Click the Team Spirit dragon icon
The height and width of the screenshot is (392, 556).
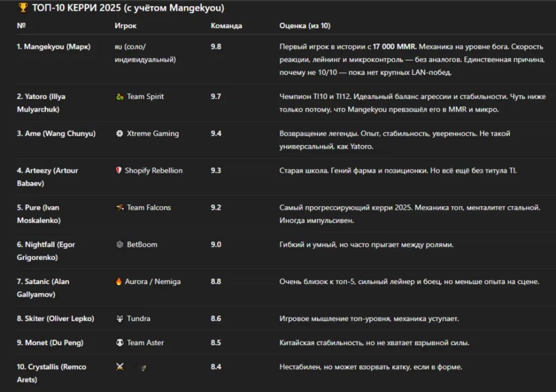120,97
